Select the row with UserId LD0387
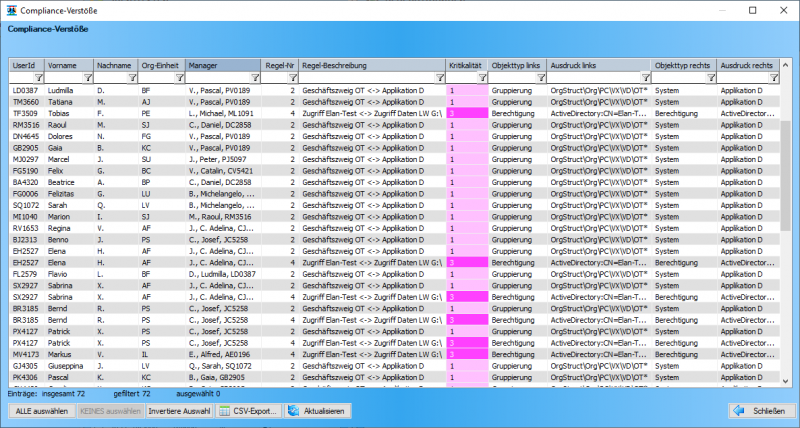Image resolution: width=800 pixels, height=428 pixels. (394, 90)
